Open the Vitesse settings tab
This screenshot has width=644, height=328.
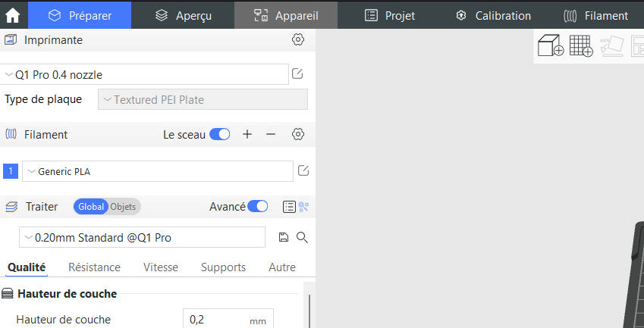click(x=160, y=267)
